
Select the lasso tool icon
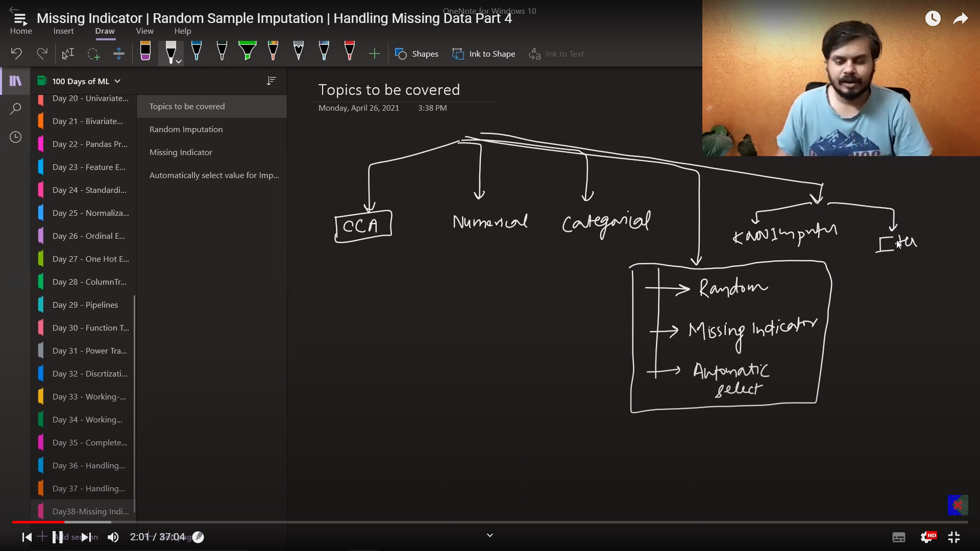(93, 54)
